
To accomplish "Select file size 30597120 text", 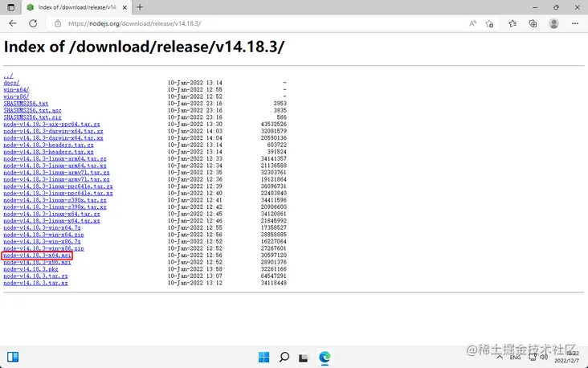I will (274, 256).
